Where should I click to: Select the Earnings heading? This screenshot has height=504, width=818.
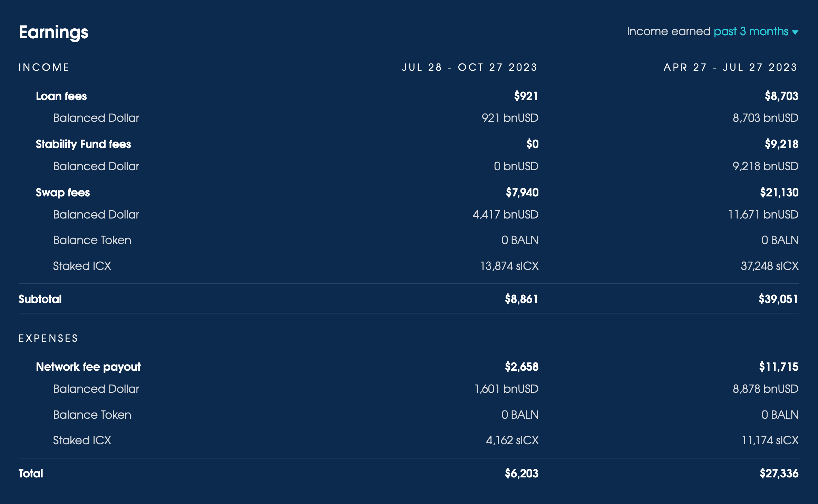tap(53, 32)
